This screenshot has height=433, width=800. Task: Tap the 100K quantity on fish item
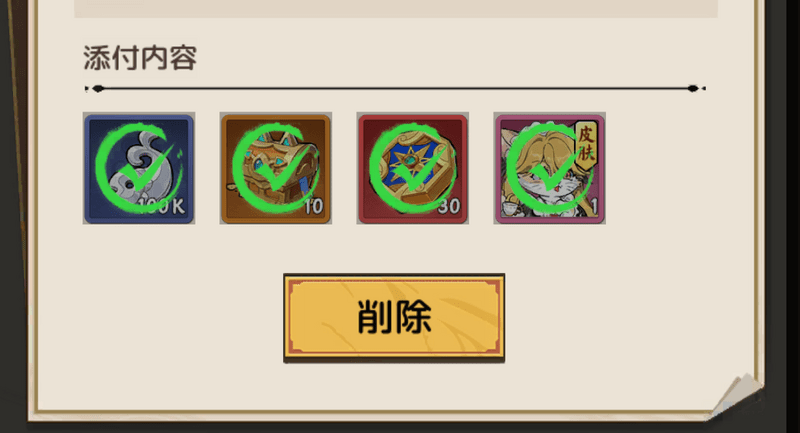pyautogui.click(x=161, y=206)
